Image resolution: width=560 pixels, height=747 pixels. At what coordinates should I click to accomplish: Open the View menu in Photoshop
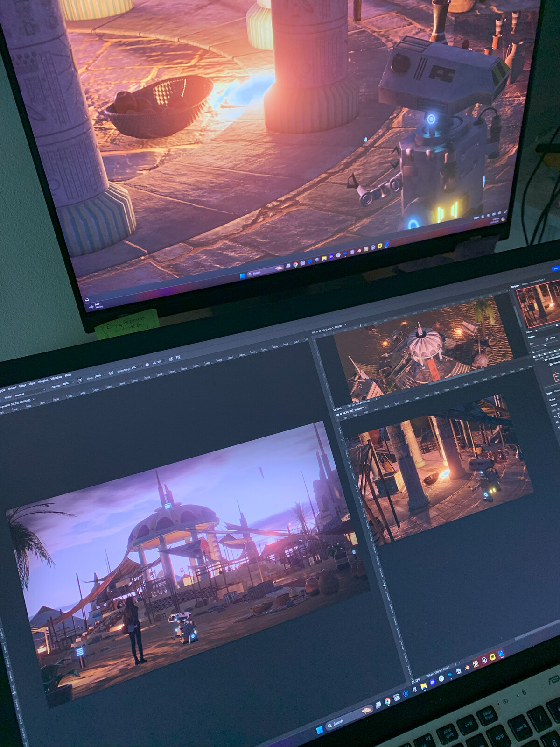click(x=32, y=383)
